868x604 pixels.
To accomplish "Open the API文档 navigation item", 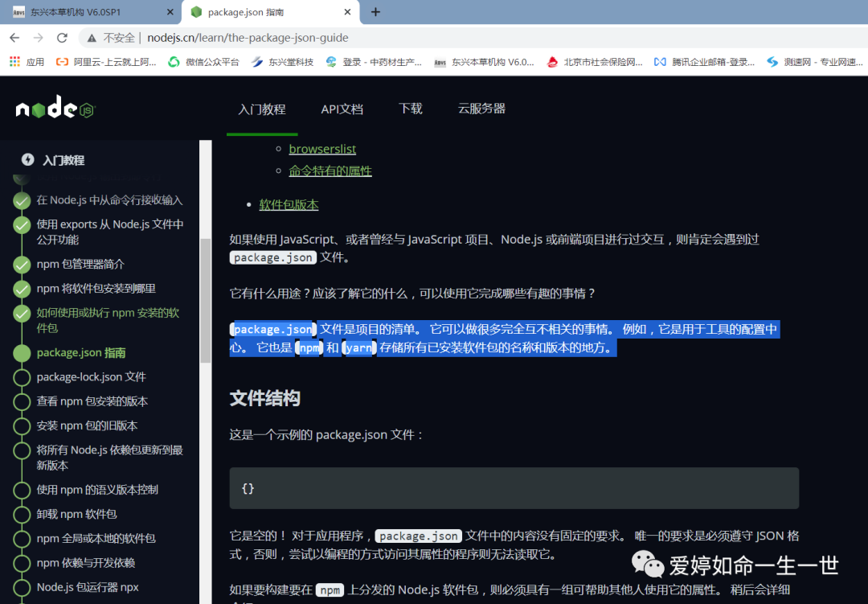I will pos(342,109).
